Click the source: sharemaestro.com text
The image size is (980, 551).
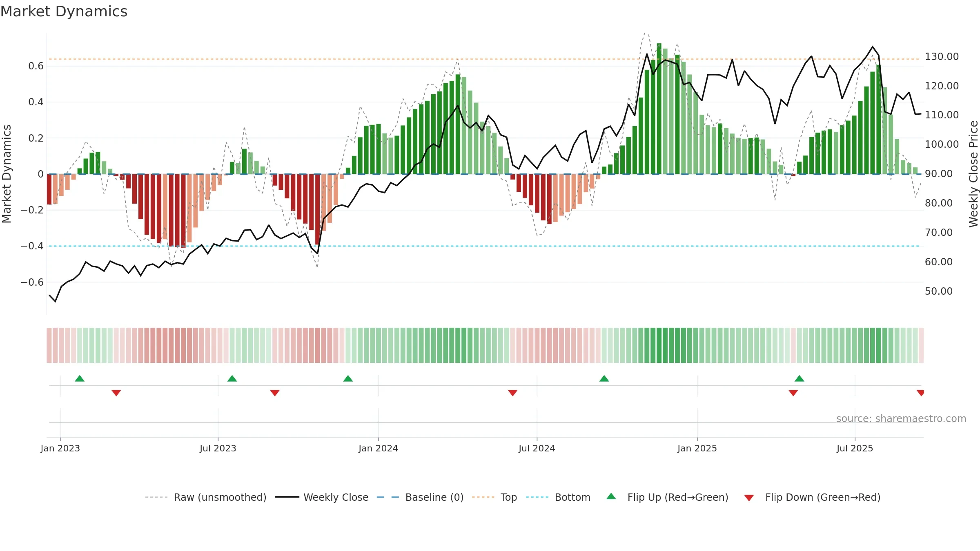point(901,418)
